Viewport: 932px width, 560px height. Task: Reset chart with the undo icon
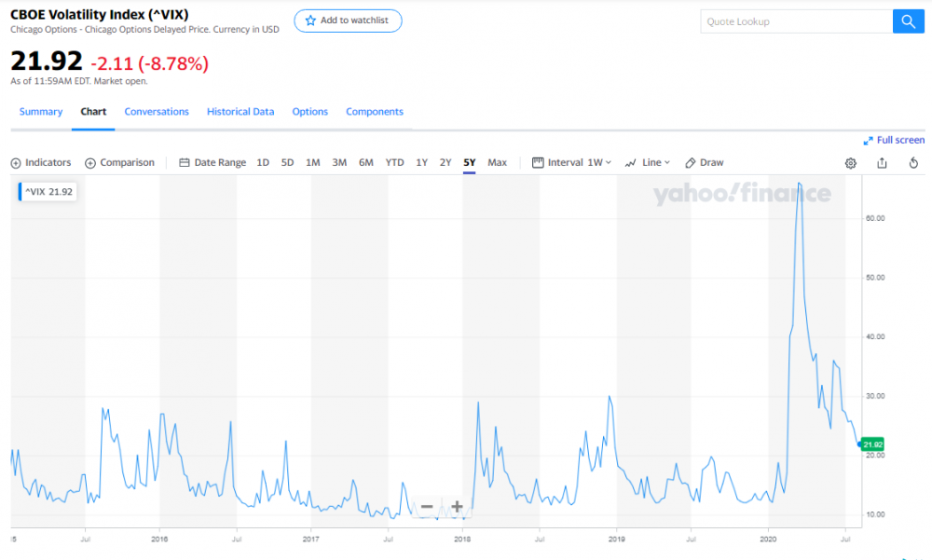(x=913, y=163)
